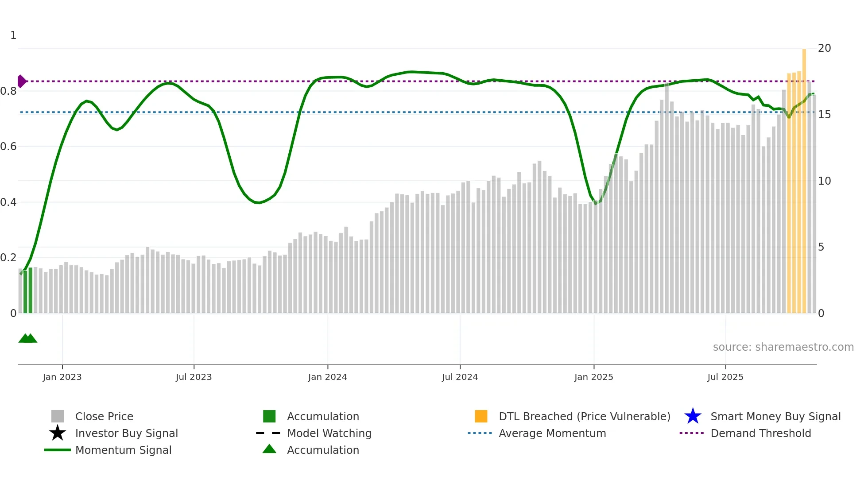This screenshot has width=868, height=488.
Task: Click the green Accumulation triangle legend icon
Action: [269, 449]
